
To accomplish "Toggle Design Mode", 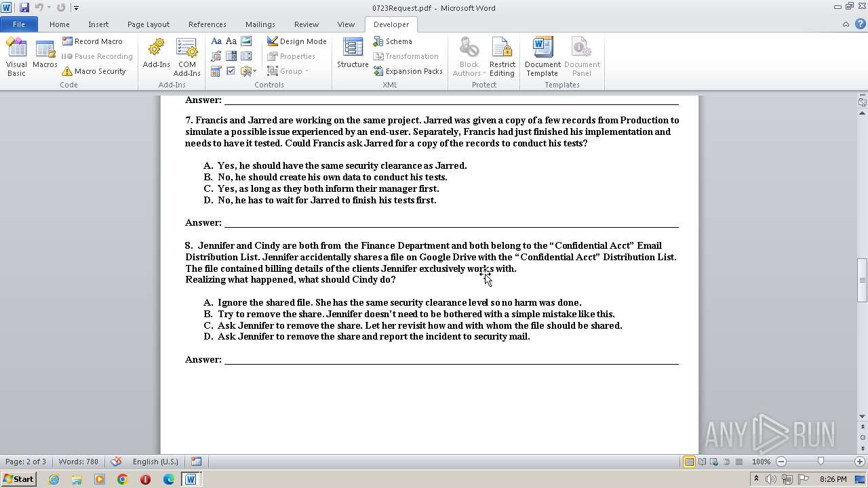I will click(x=296, y=41).
